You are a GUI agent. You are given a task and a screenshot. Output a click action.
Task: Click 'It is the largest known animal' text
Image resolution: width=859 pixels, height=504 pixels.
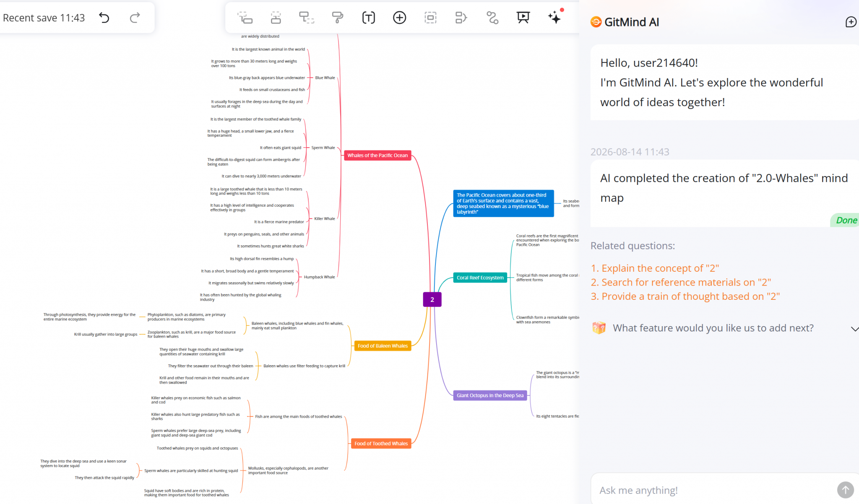coord(268,49)
